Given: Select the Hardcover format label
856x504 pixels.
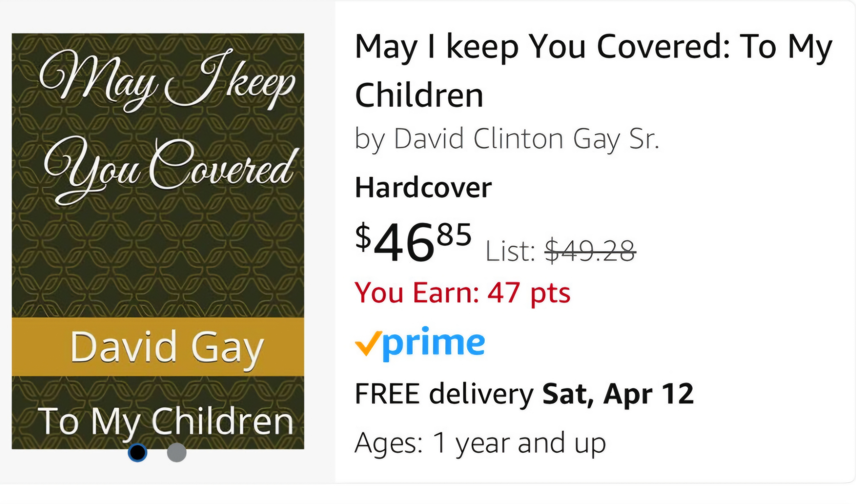Looking at the screenshot, I should point(423,188).
